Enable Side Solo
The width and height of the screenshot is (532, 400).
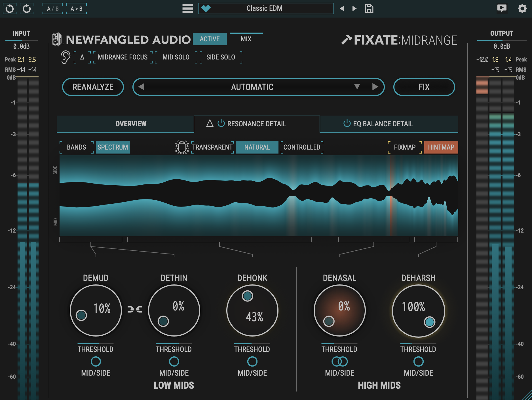(x=221, y=57)
